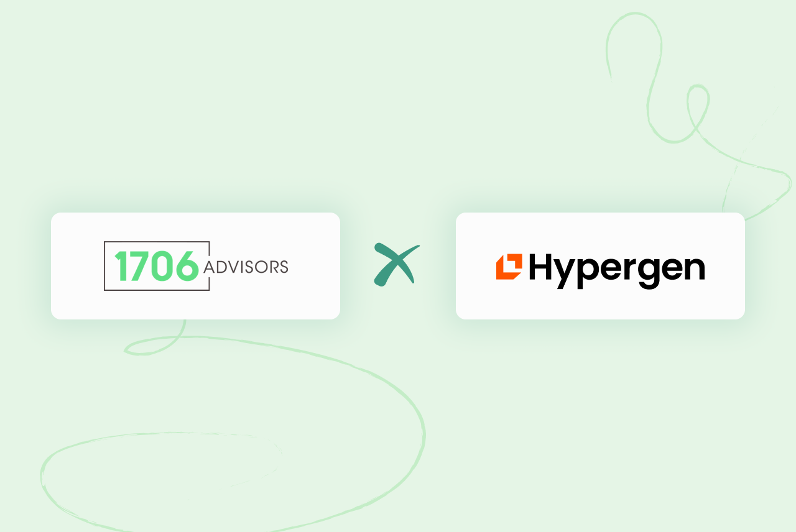Select the 1706 Advisors white card
This screenshot has height=532, width=796.
click(x=195, y=266)
